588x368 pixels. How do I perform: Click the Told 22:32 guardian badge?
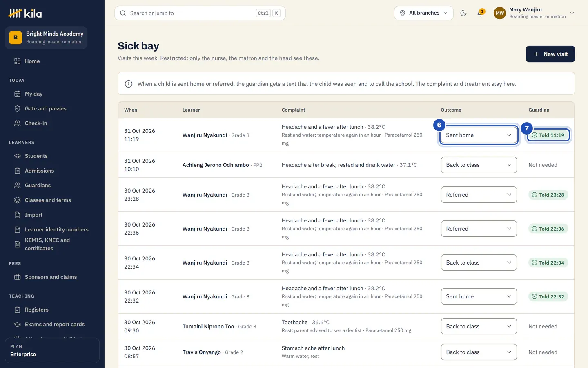(548, 296)
